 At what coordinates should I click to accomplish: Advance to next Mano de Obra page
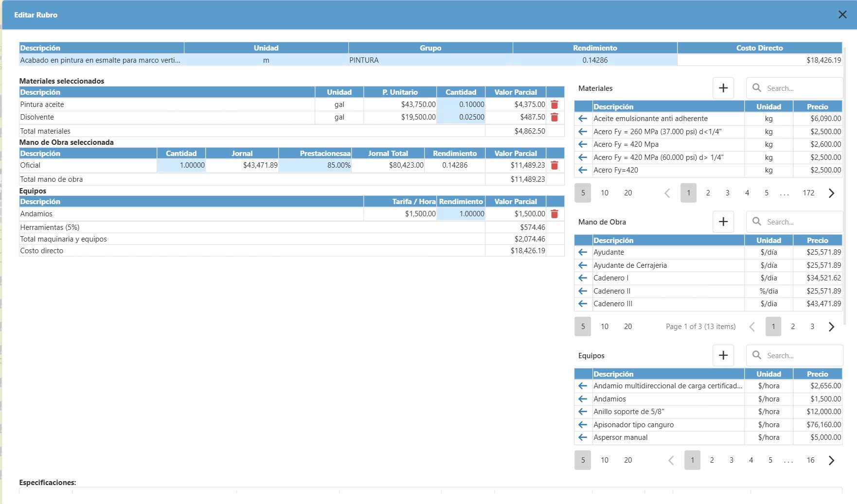831,327
